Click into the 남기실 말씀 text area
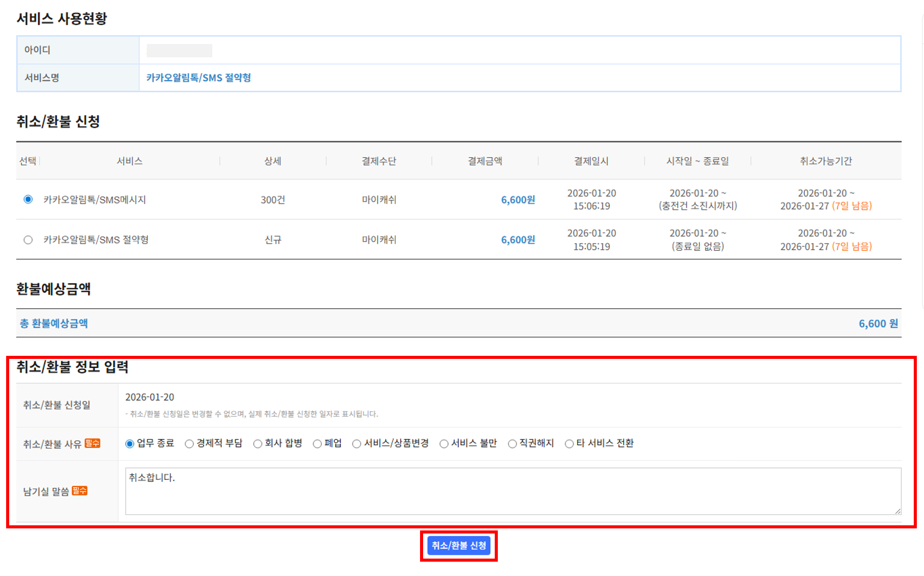924x576 pixels. pyautogui.click(x=512, y=490)
